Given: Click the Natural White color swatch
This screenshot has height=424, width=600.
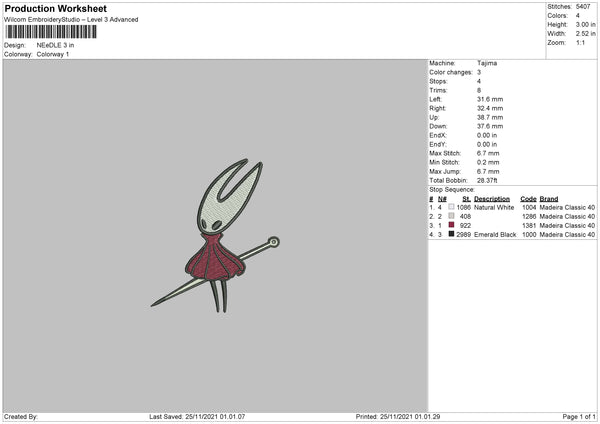Looking at the screenshot, I should pos(451,207).
